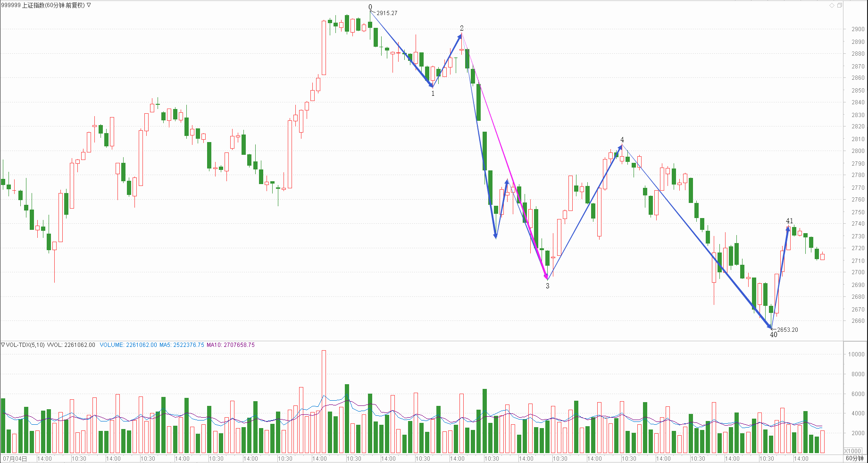Click the diamond icon in chart corner
The image size is (868, 463).
(832, 5)
